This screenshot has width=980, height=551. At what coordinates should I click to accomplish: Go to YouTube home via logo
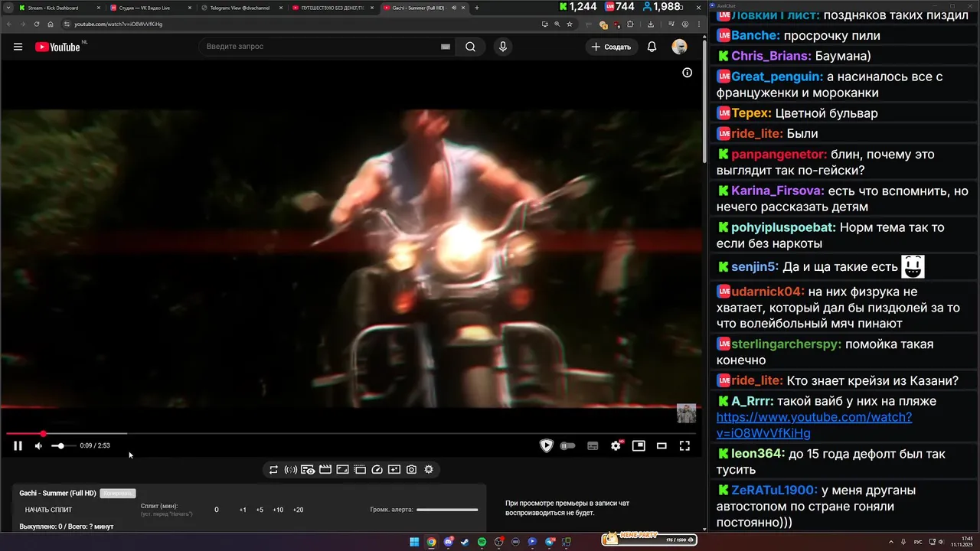point(57,47)
